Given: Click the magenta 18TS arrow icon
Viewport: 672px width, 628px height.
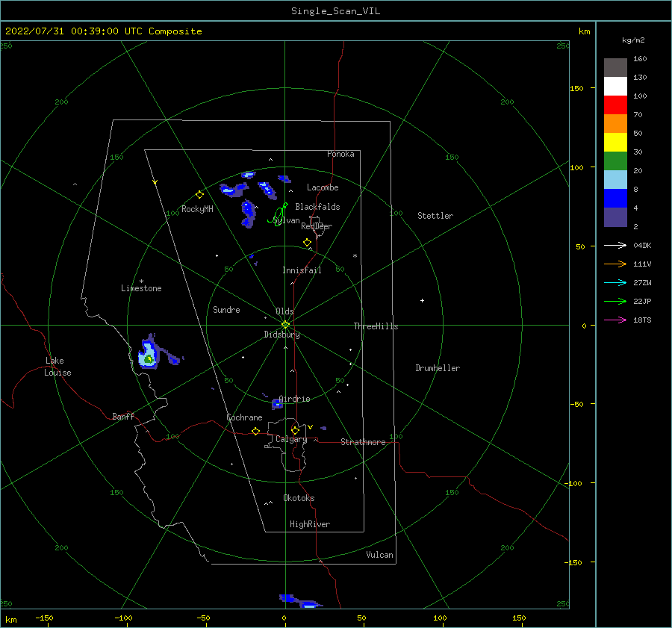Looking at the screenshot, I should coord(615,320).
